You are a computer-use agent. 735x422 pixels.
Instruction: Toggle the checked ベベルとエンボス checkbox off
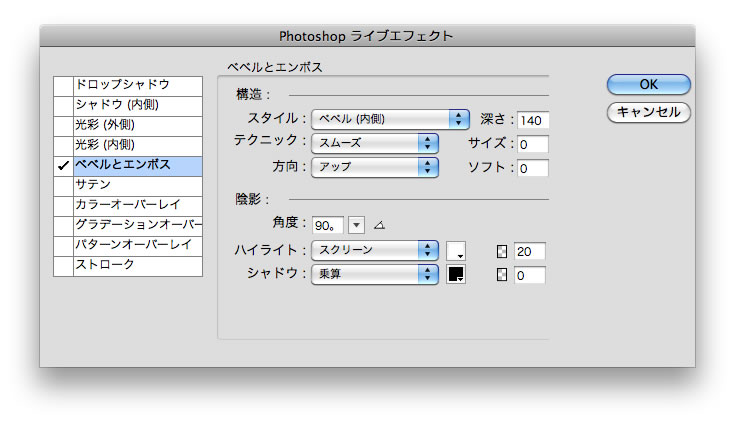click(x=63, y=165)
